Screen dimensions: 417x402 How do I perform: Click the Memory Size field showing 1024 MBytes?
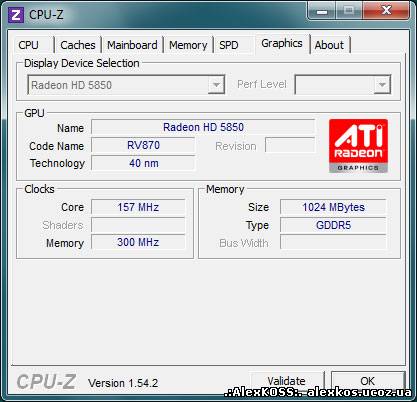[333, 207]
